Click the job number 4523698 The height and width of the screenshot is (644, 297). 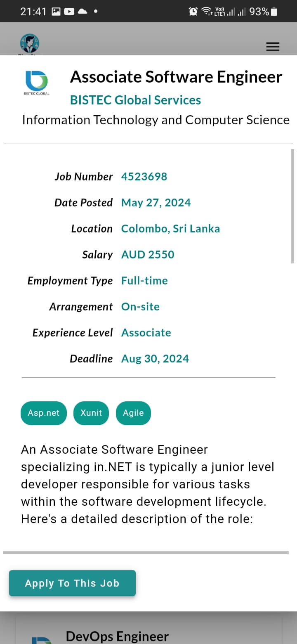click(x=144, y=177)
